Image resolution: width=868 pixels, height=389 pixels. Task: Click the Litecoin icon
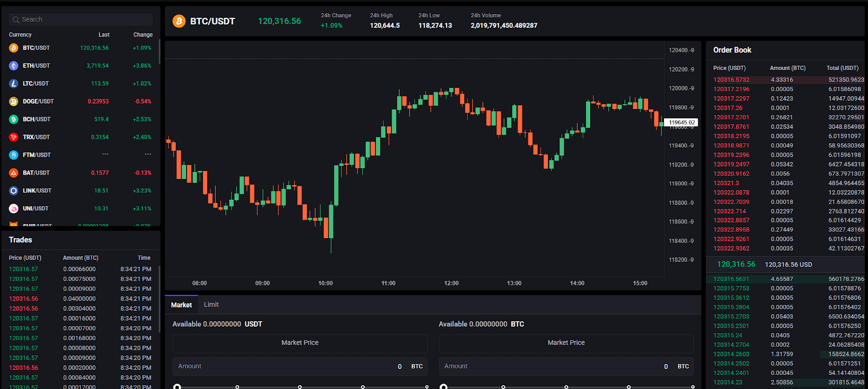tap(14, 84)
